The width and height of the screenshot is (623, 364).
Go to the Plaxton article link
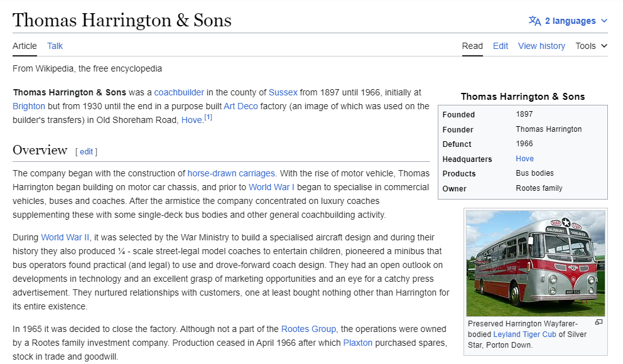pos(357,343)
